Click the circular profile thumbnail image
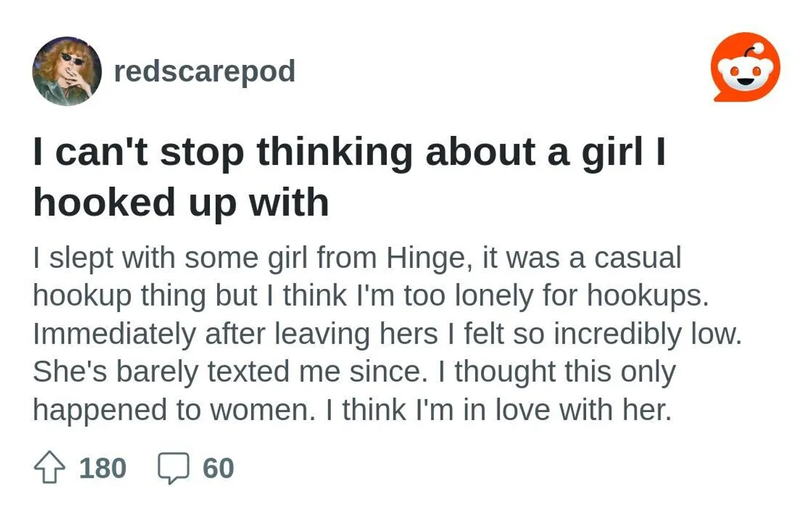 [68, 70]
